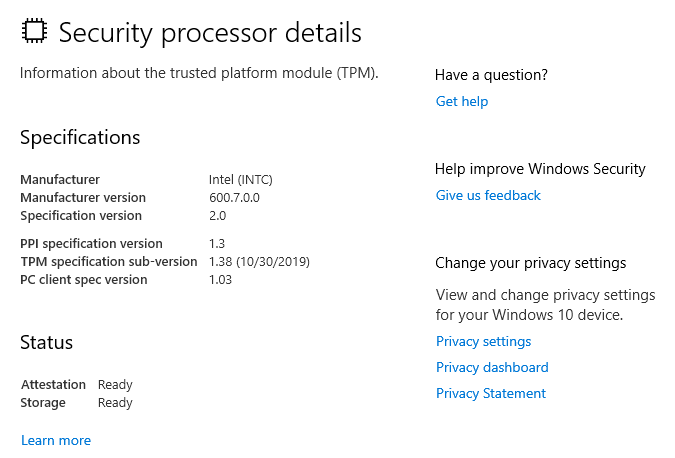Click the Status section heading
Screen dimensions: 675x458
click(x=46, y=342)
